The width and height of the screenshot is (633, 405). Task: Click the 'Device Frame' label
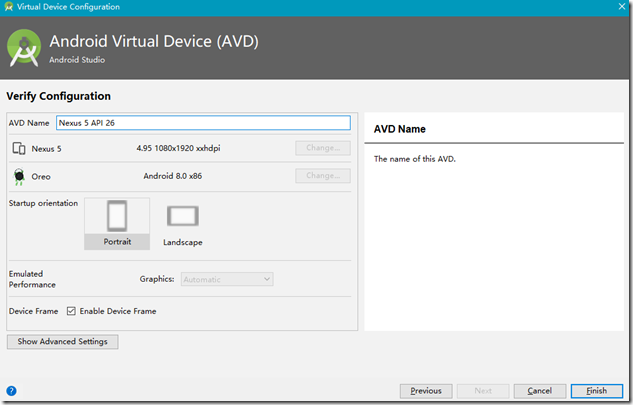click(x=34, y=311)
